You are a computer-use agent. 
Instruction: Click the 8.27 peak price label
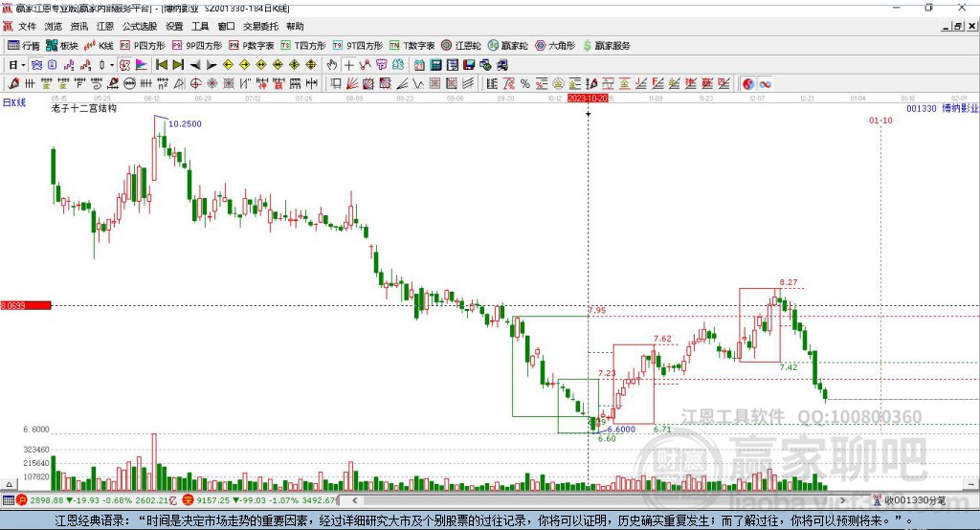pos(789,282)
